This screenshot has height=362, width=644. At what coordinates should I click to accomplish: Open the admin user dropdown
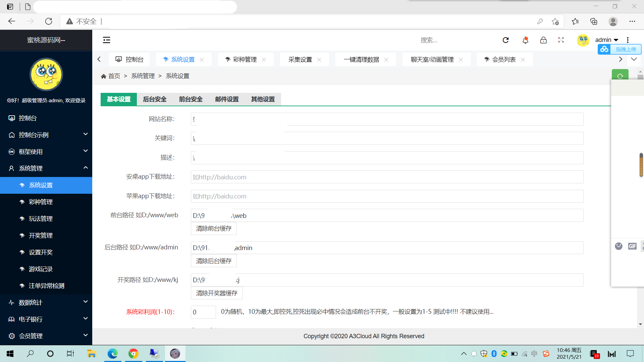pyautogui.click(x=606, y=40)
